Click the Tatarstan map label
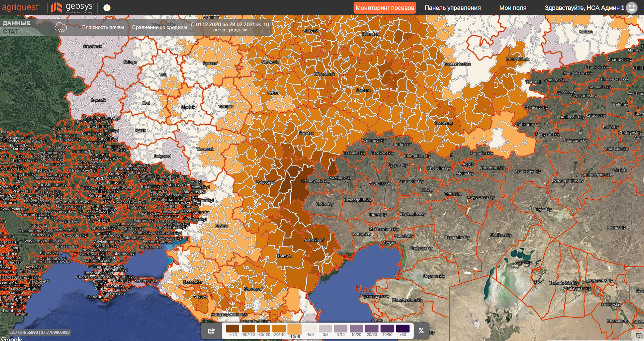644x341 pixels. (370, 34)
